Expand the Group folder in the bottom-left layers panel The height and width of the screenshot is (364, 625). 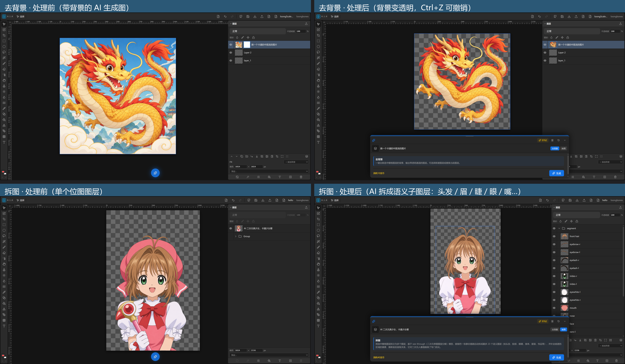tap(236, 236)
